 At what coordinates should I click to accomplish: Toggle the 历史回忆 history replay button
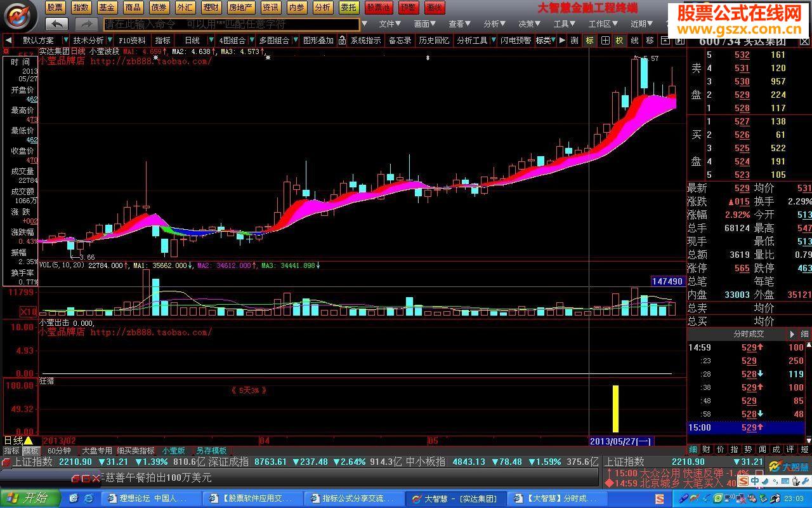click(x=434, y=40)
